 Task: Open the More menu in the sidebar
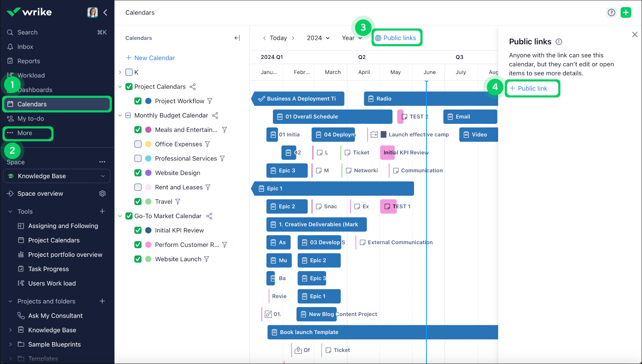coord(24,133)
